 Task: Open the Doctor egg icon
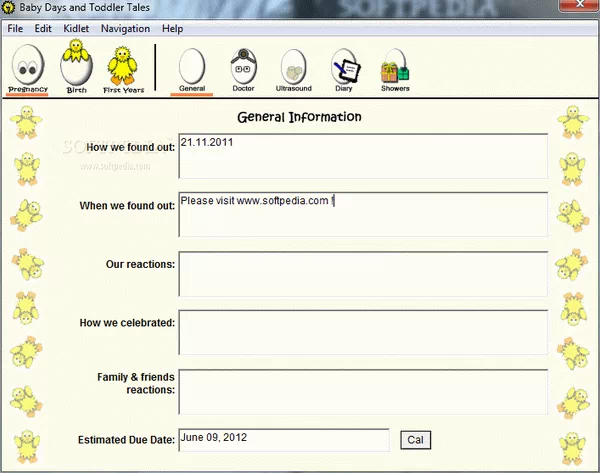point(243,67)
